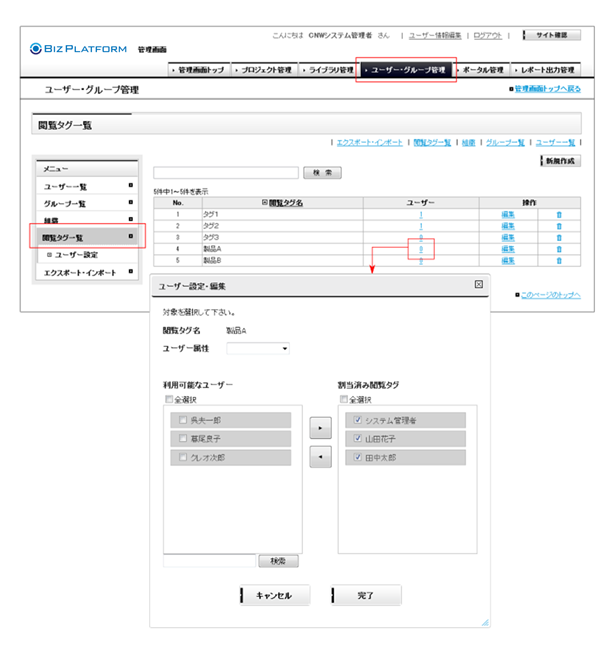Go to the ライブラリ管理 tab
Viewport: 610px width, 650px height.
click(328, 70)
